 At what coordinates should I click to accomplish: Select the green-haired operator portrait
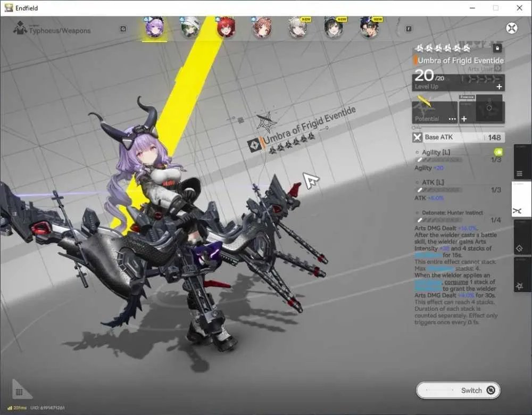(x=190, y=27)
